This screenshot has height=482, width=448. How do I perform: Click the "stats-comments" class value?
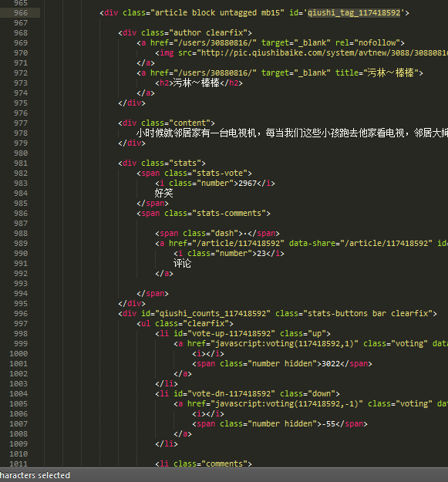point(229,214)
